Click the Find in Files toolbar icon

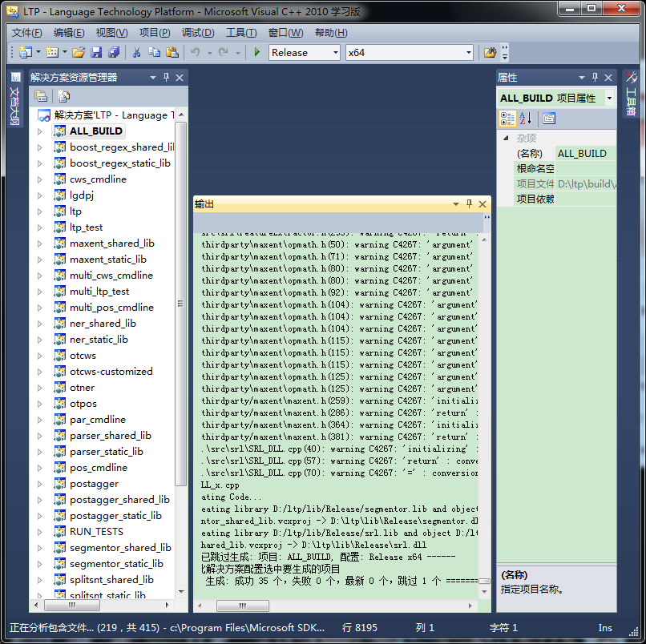click(x=490, y=52)
